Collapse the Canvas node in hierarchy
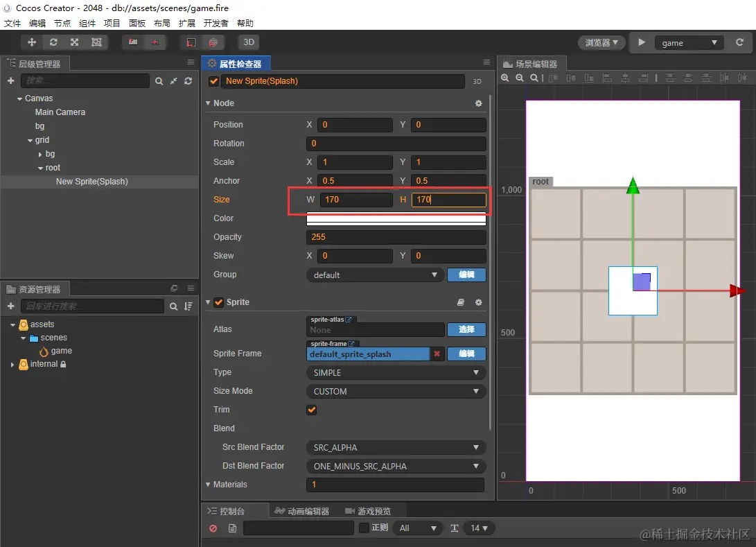This screenshot has height=547, width=756. pyautogui.click(x=20, y=98)
